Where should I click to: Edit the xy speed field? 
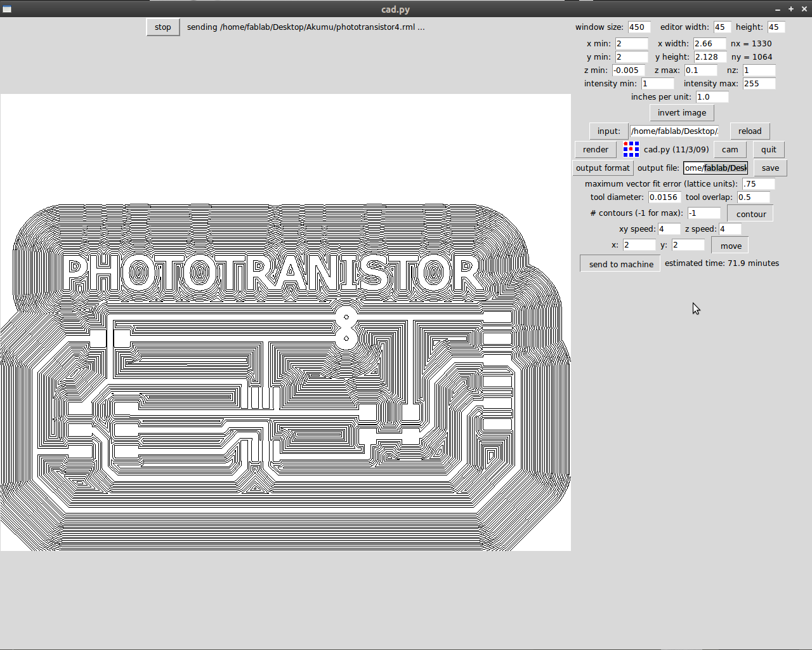click(669, 229)
